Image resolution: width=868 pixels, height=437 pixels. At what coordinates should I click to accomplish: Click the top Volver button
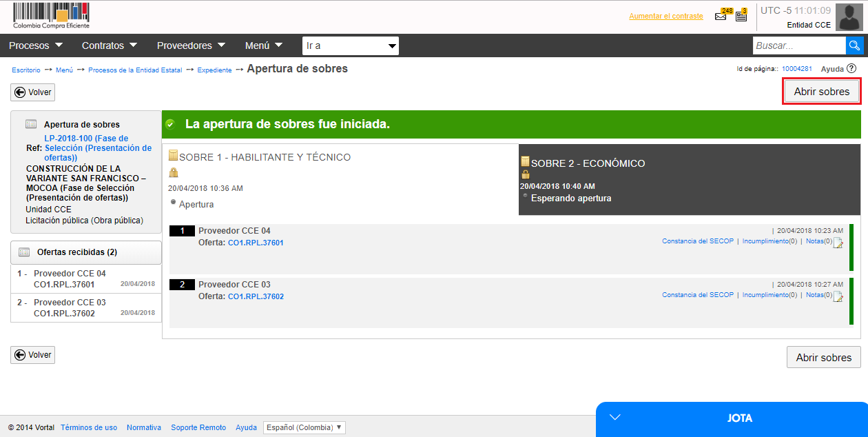tap(32, 92)
